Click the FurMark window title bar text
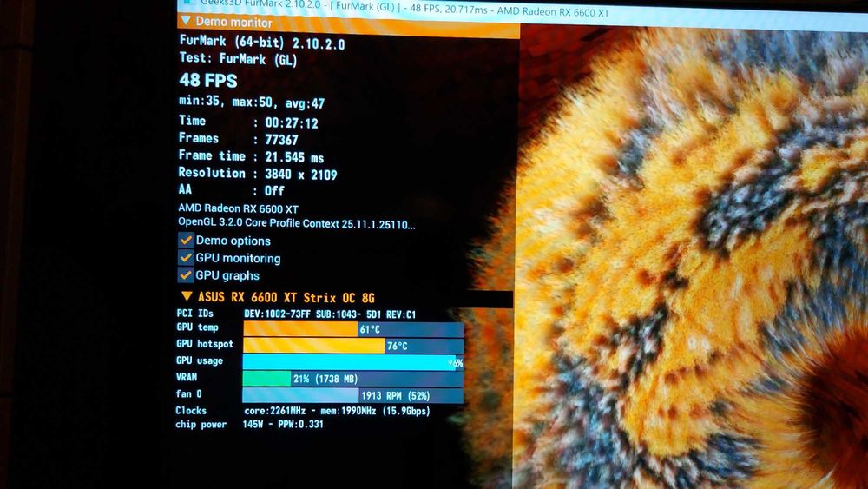868x489 pixels. pyautogui.click(x=404, y=7)
